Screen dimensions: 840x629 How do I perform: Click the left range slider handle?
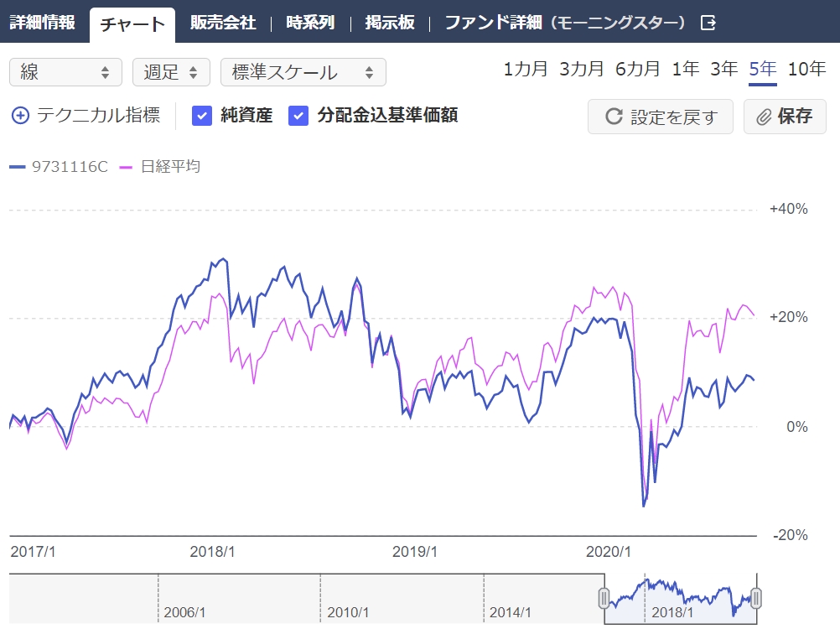[604, 598]
